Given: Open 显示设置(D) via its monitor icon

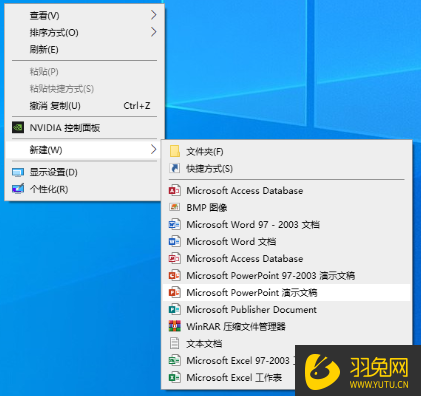Looking at the screenshot, I should (18, 172).
